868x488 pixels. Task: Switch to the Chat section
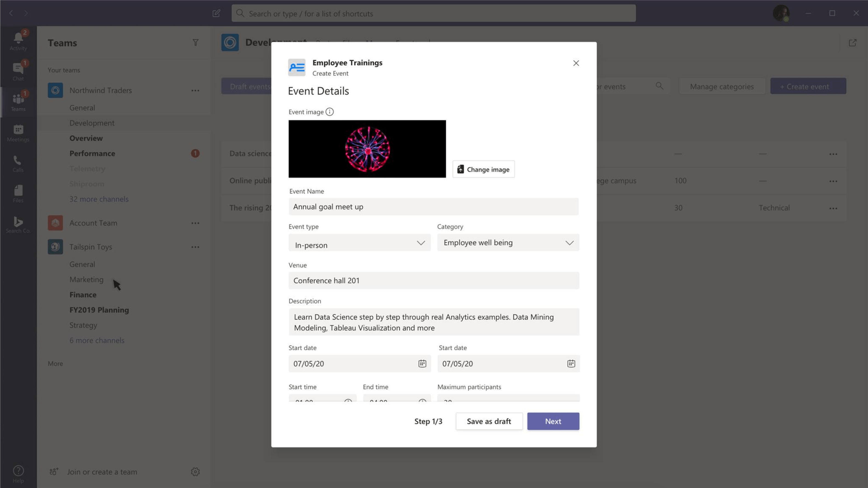[18, 70]
